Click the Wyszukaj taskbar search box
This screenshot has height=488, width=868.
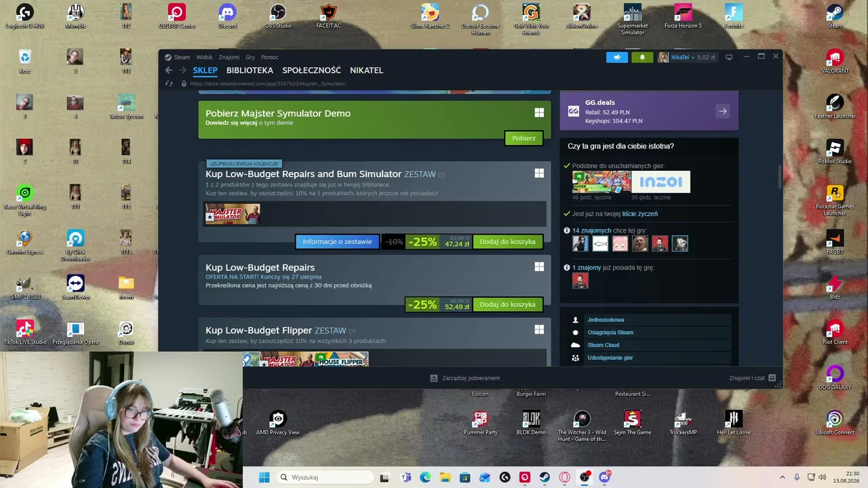pyautogui.click(x=324, y=477)
